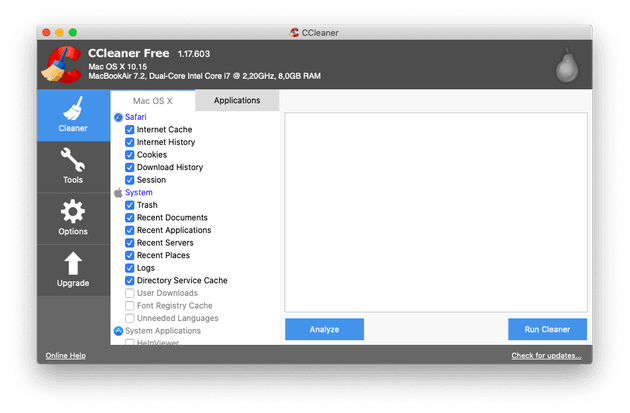Viewport: 630px width, 413px height.
Task: Select the System Applications heading
Action: pos(163,331)
